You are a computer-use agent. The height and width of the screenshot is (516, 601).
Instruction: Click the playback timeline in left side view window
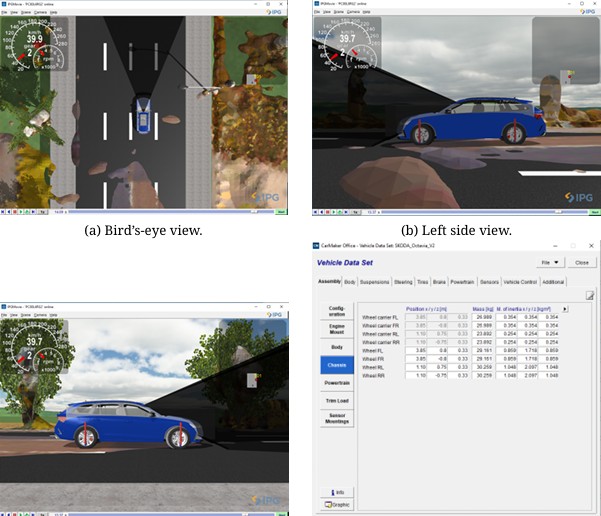[484, 212]
